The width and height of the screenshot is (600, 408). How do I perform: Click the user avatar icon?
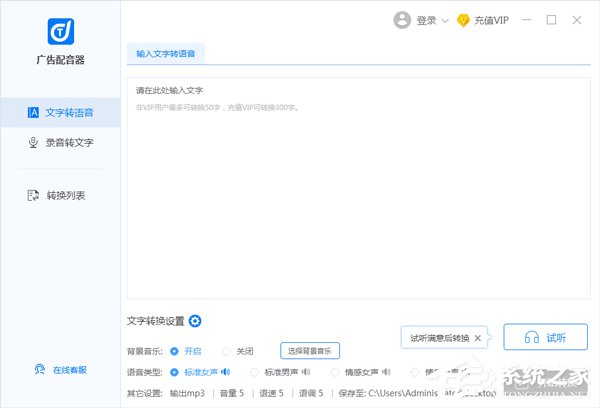pyautogui.click(x=402, y=20)
